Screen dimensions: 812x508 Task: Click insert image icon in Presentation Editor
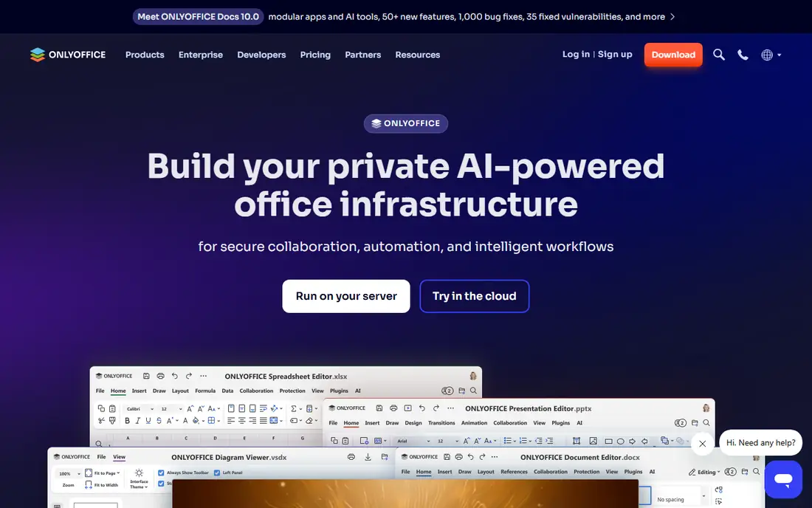pos(593,441)
